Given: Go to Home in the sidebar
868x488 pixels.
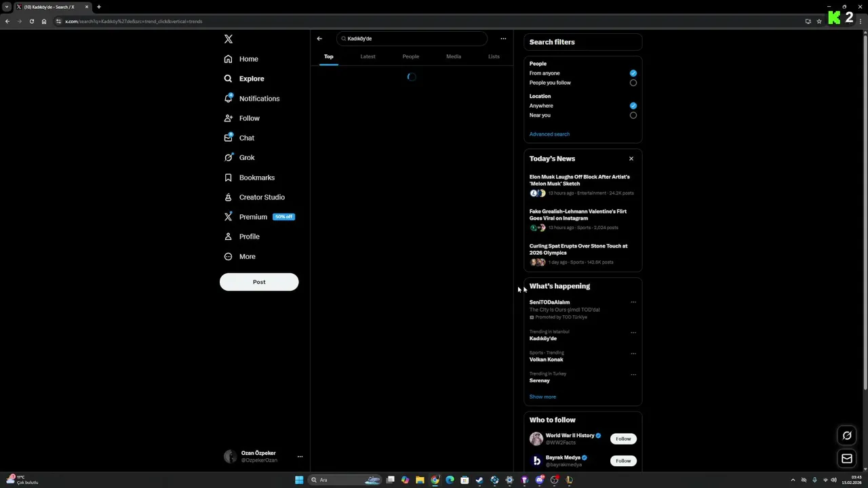Looking at the screenshot, I should click(241, 59).
